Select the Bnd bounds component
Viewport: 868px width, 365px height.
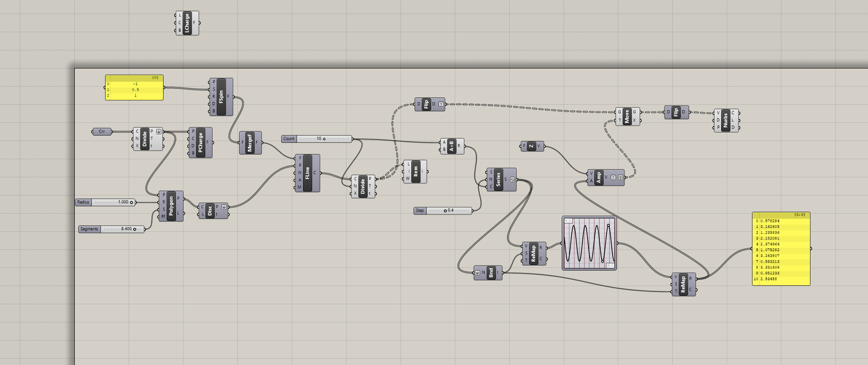pyautogui.click(x=491, y=273)
